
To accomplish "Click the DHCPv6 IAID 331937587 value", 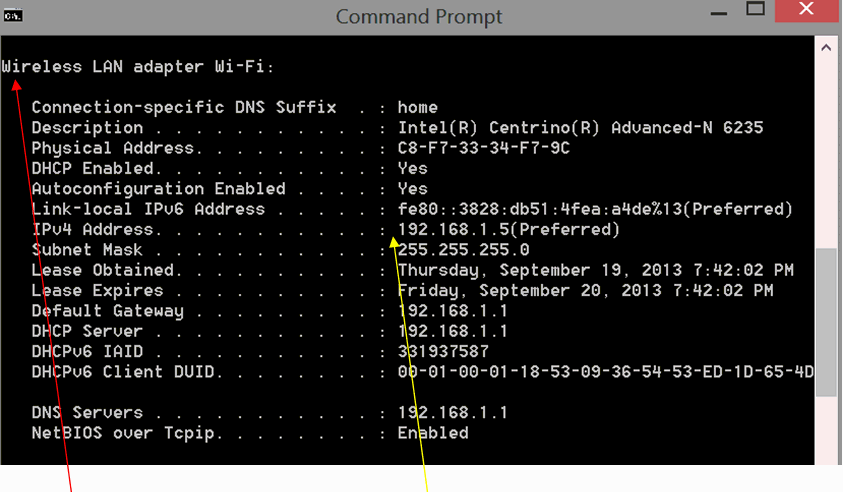I will [443, 352].
